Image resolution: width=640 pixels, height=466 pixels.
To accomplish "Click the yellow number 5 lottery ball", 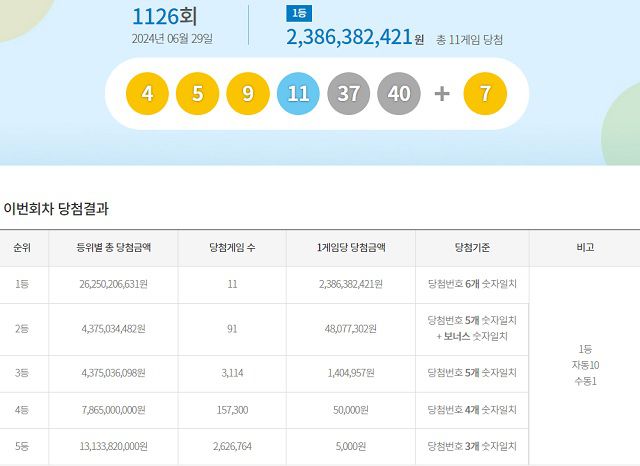I will click(x=197, y=94).
